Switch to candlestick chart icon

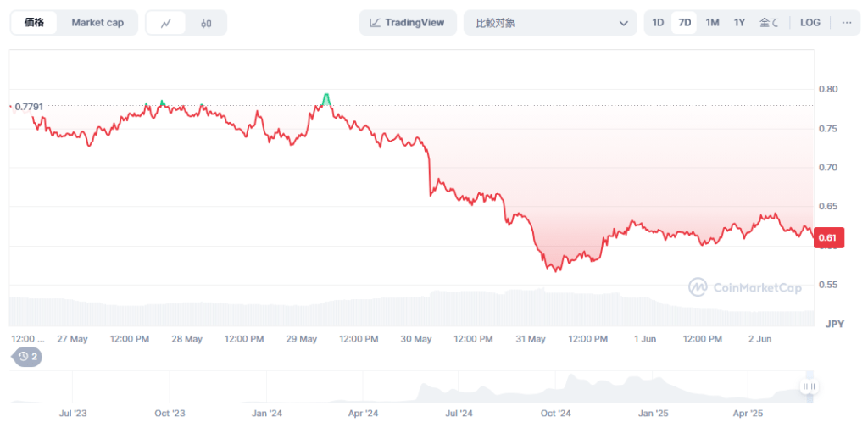point(206,23)
